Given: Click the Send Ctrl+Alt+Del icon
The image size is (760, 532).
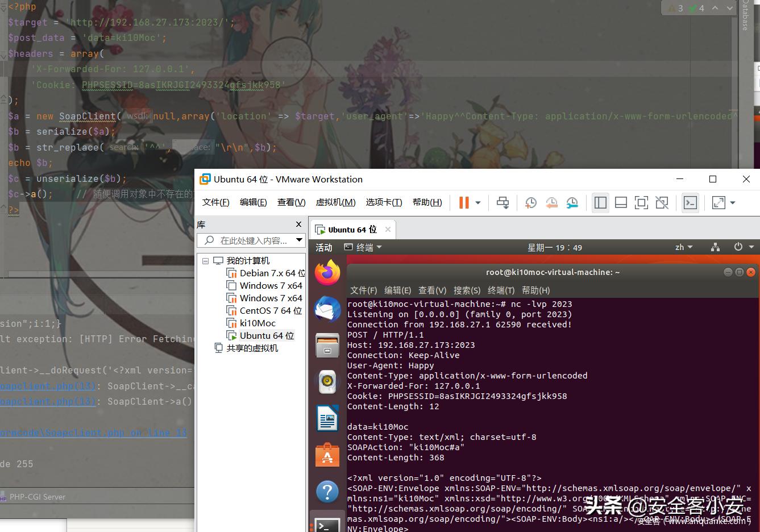Looking at the screenshot, I should 502,203.
